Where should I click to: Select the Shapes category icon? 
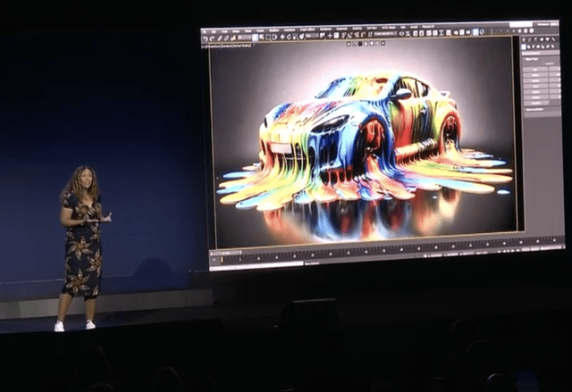528,47
